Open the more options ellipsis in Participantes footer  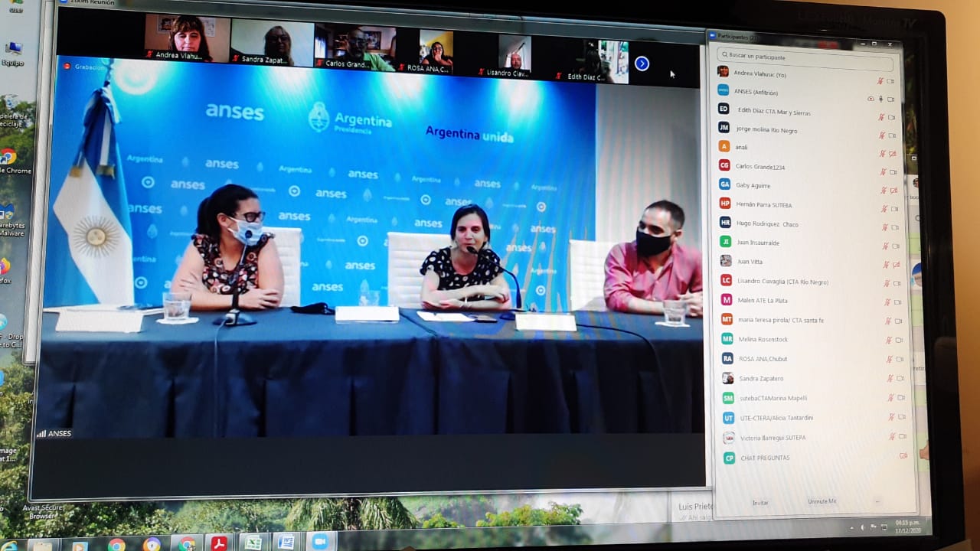click(x=877, y=501)
